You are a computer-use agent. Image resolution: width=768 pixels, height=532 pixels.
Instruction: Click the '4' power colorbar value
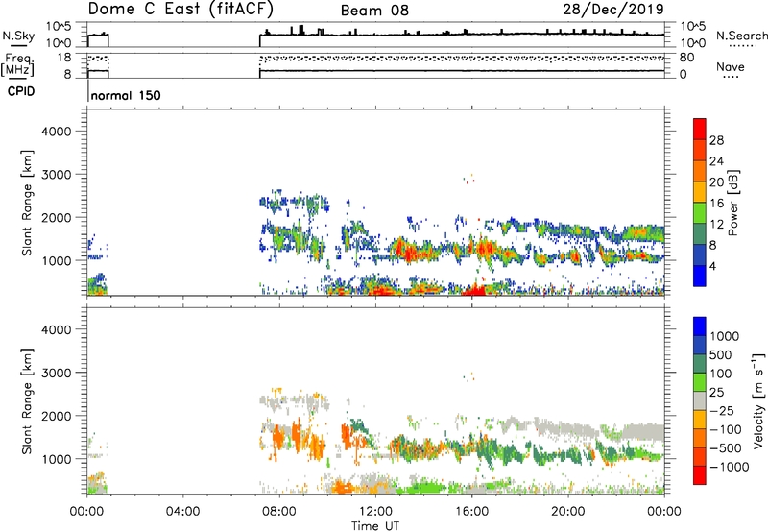click(712, 266)
